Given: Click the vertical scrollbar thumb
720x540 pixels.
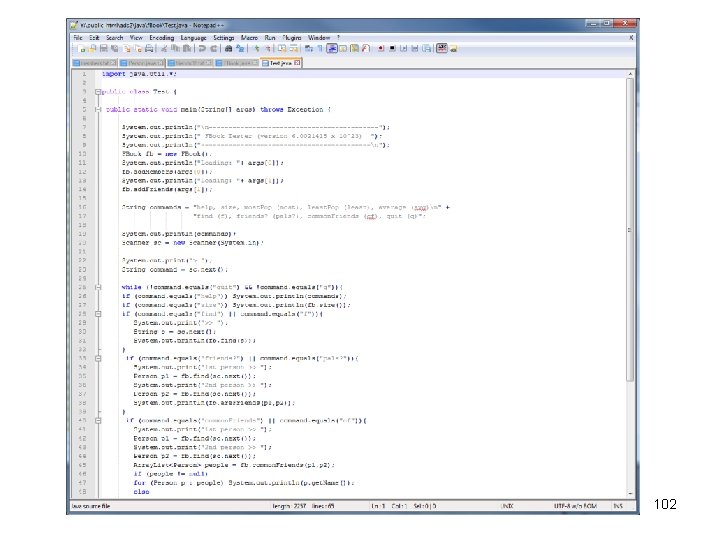Looking at the screenshot, I should pos(630,230).
